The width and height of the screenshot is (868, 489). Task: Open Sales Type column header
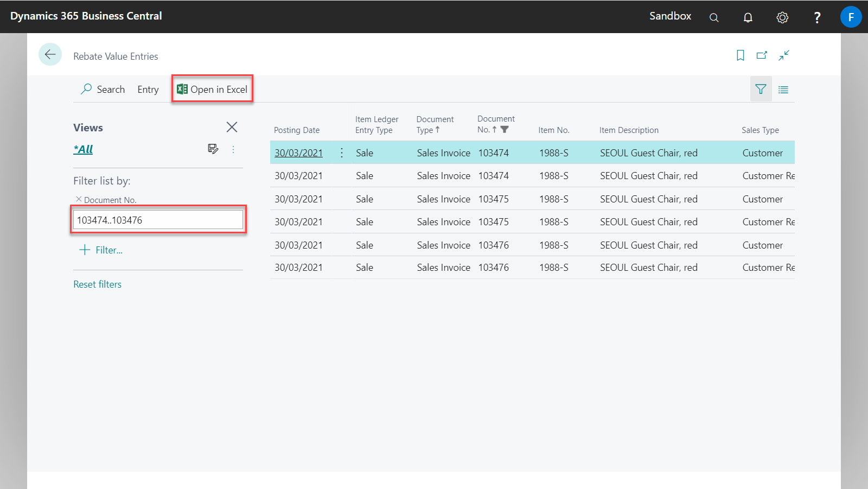tap(760, 130)
